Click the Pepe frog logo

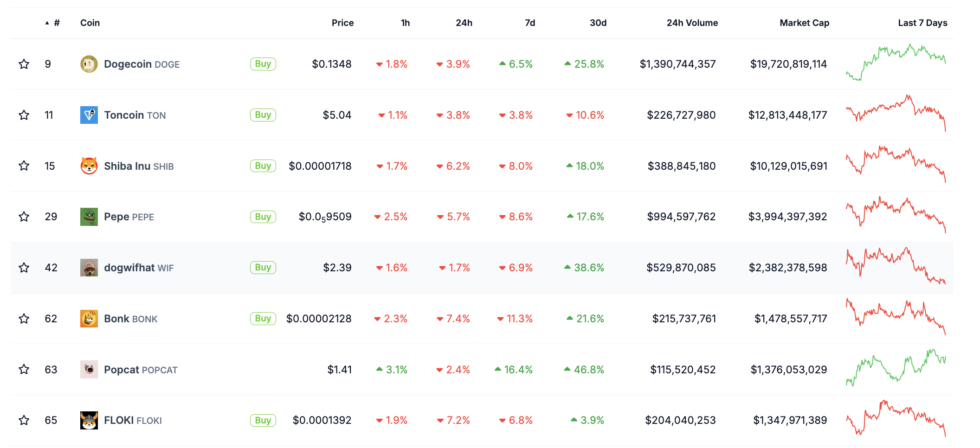click(89, 217)
